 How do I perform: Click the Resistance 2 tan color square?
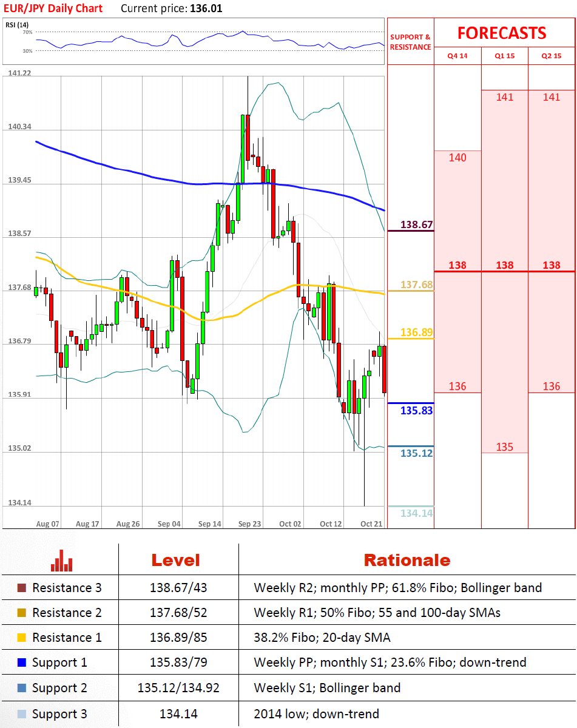pyautogui.click(x=21, y=613)
